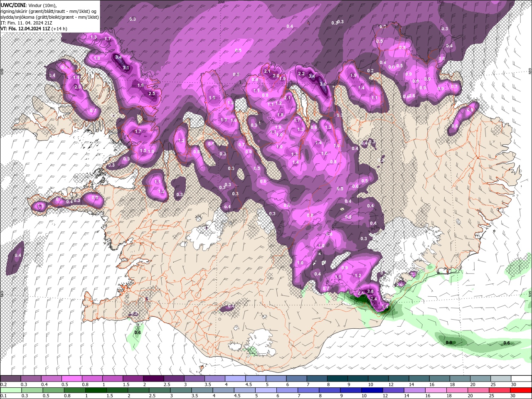Viewport: 532px width, 399px height.
Task: Select the darkest purple 2 swatch on the snow scale
Action: pos(153,379)
